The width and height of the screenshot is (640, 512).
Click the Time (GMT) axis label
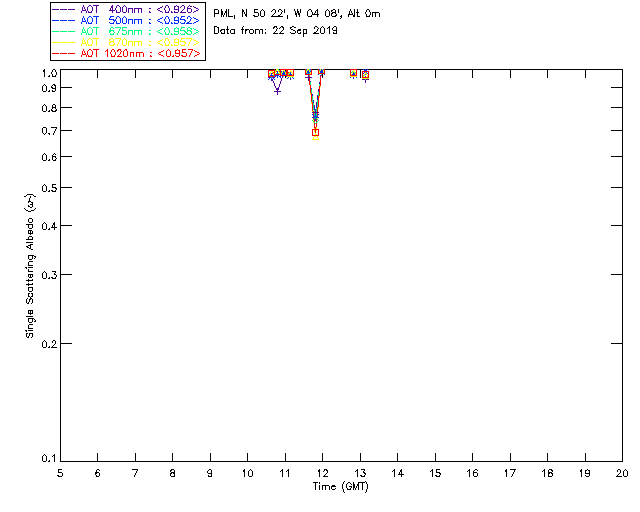click(340, 487)
